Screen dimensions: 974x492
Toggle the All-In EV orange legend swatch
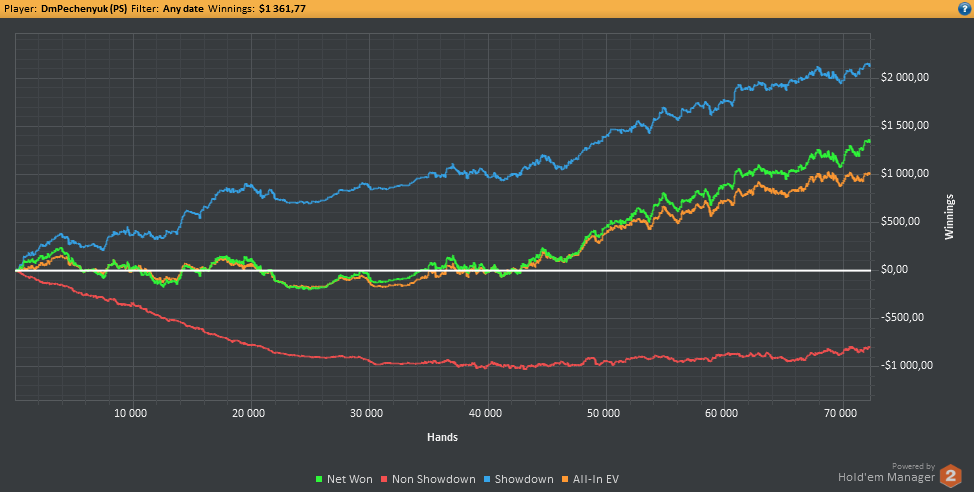pos(565,480)
